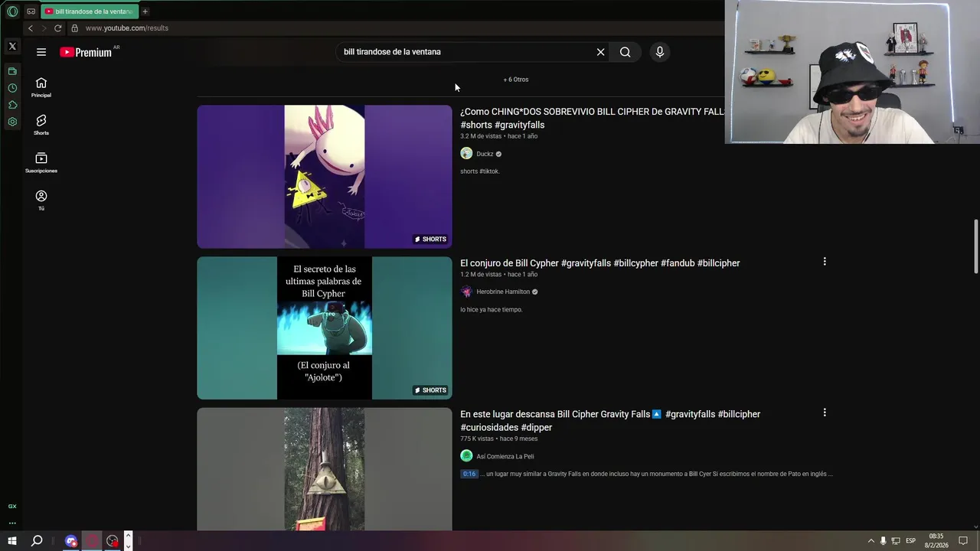This screenshot has height=551, width=980.
Task: Open Windows taskbar search
Action: (37, 541)
